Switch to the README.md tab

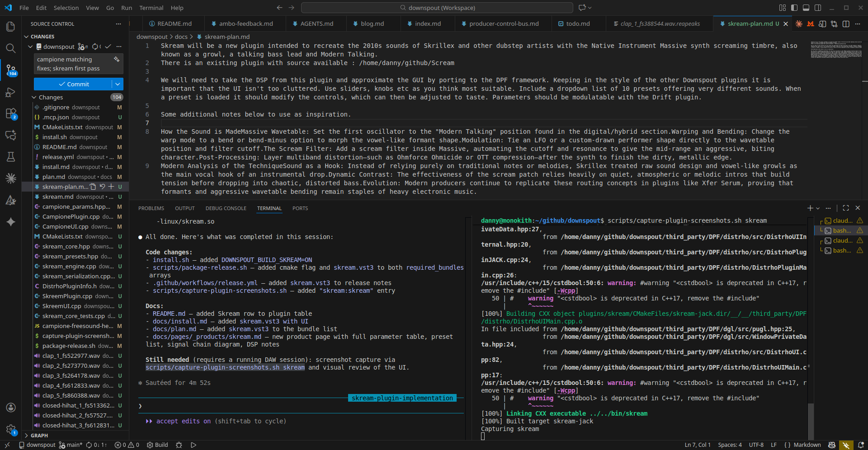click(x=170, y=23)
